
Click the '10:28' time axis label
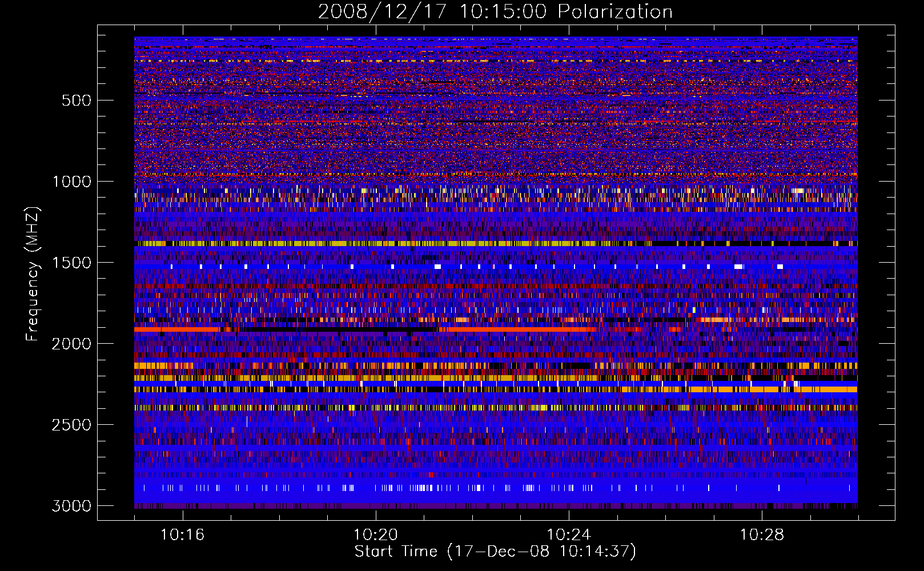tap(762, 534)
